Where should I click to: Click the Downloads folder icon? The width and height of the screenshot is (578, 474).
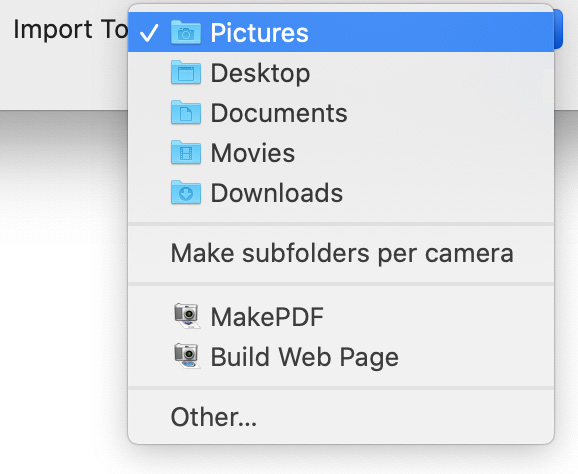point(186,192)
